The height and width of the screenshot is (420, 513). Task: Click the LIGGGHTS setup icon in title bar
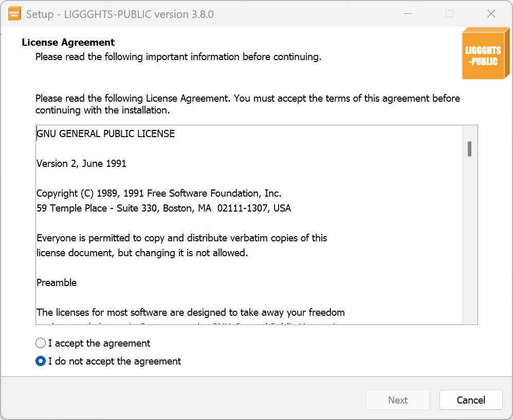click(x=14, y=14)
